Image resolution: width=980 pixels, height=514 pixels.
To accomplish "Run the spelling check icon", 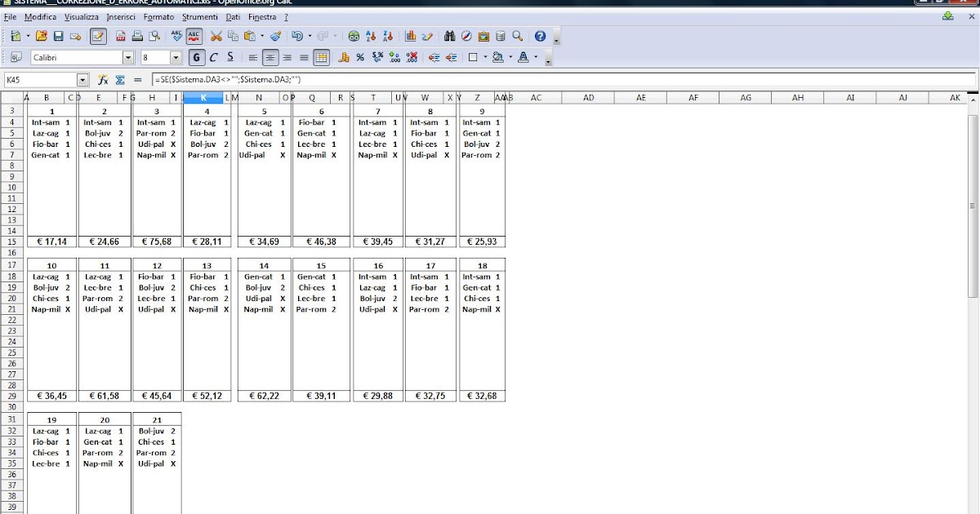I will tap(176, 36).
